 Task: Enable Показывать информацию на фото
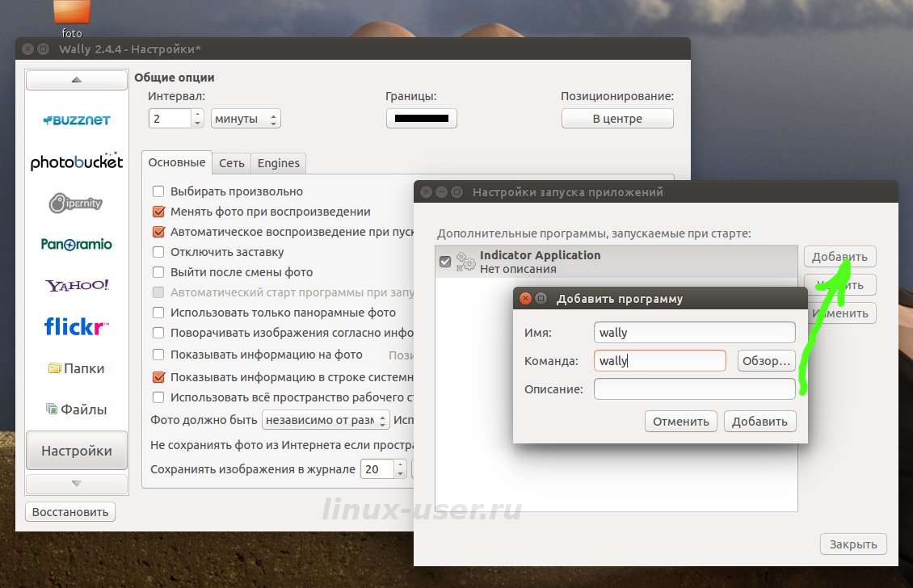tap(158, 355)
